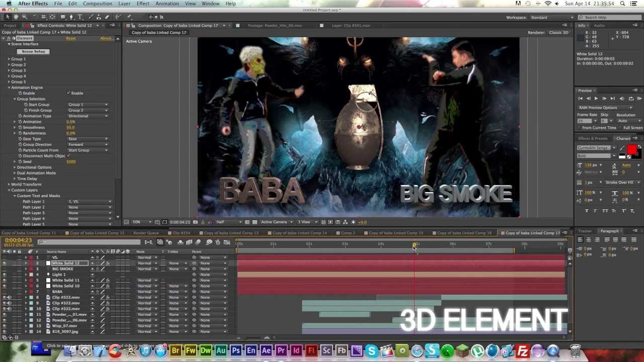The height and width of the screenshot is (362, 644).
Task: Click the Faux Bold style button
Action: [586, 211]
